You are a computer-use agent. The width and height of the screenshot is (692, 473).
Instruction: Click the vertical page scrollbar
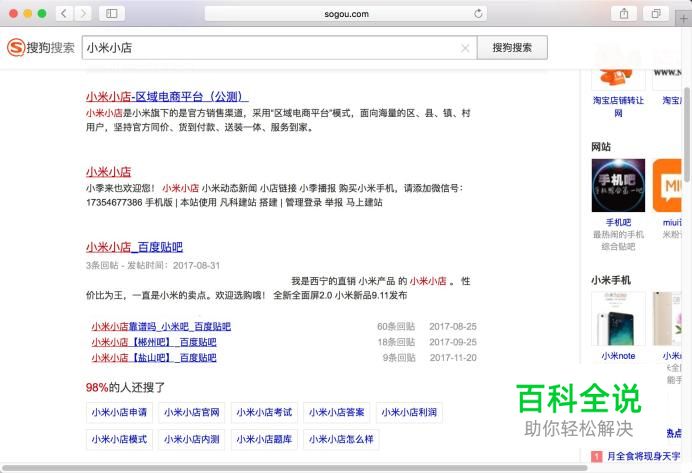[688, 134]
